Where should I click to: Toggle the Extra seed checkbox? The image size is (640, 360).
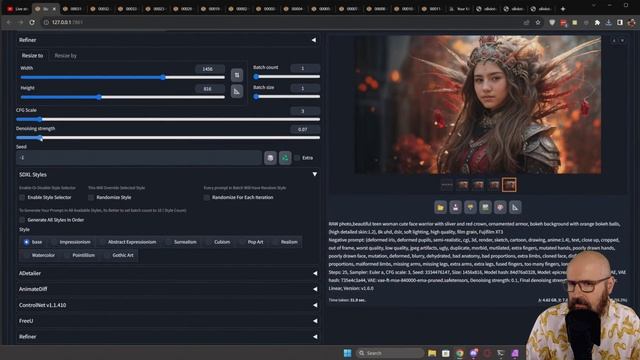click(297, 158)
